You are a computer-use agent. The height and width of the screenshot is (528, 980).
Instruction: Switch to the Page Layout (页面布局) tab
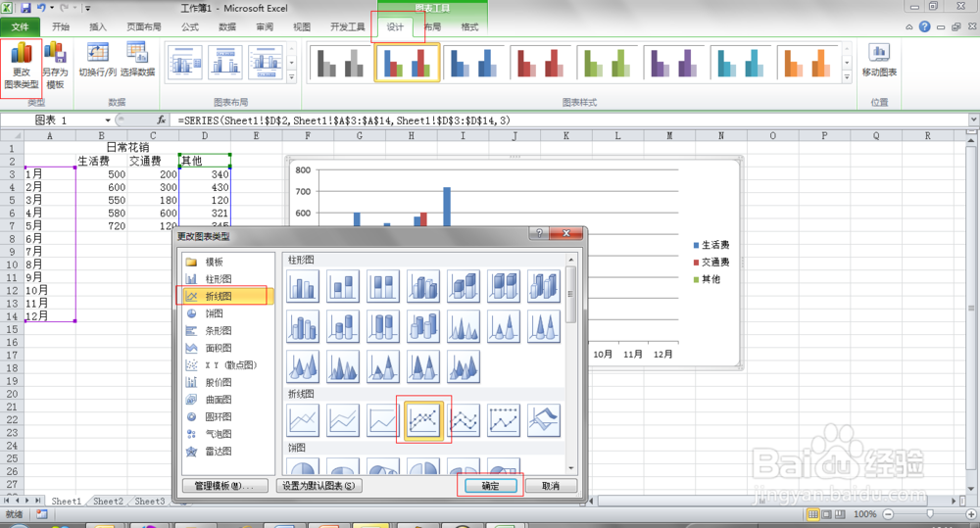tap(144, 26)
